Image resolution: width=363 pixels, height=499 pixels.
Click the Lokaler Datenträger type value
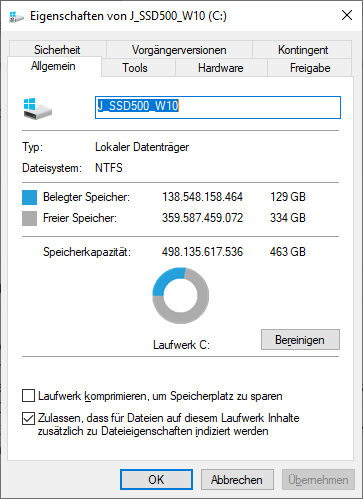(142, 147)
